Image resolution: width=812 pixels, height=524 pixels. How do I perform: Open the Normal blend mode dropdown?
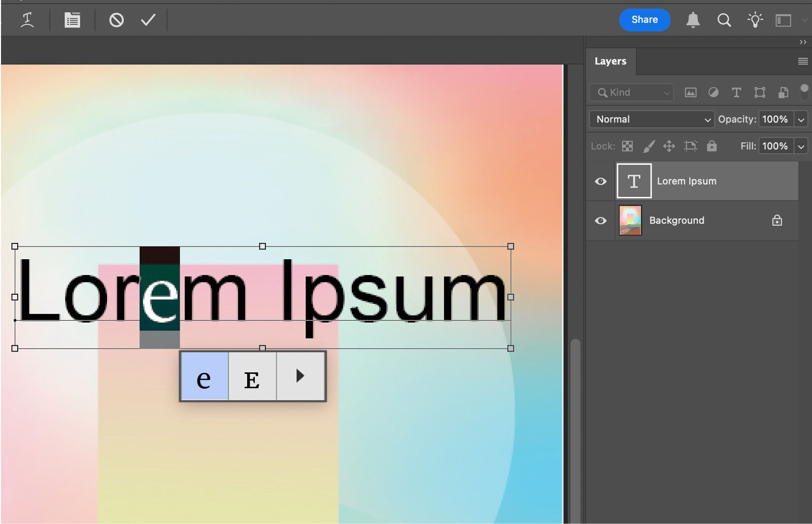coord(652,119)
